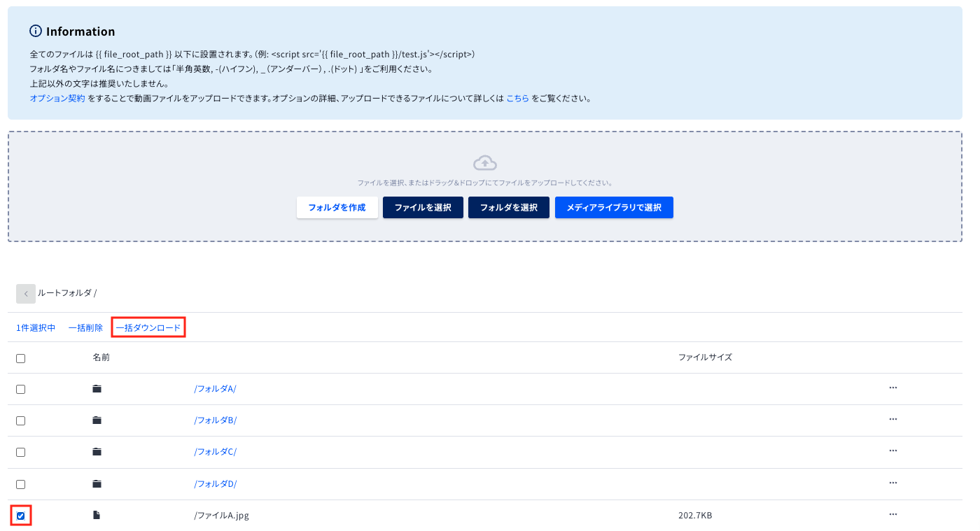The image size is (980, 531).
Task: Click the folder icon for フォルダB
Action: [97, 420]
